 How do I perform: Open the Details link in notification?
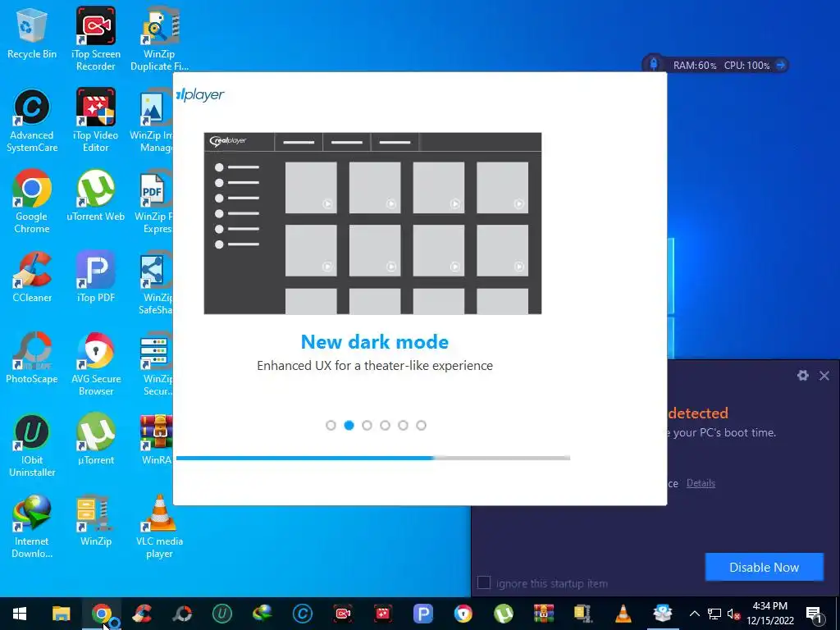pyautogui.click(x=701, y=483)
